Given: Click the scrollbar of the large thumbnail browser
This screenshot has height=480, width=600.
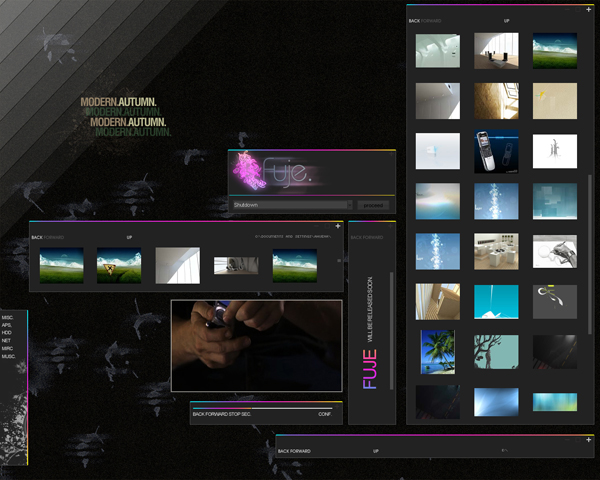Looking at the screenshot, I should (590, 255).
